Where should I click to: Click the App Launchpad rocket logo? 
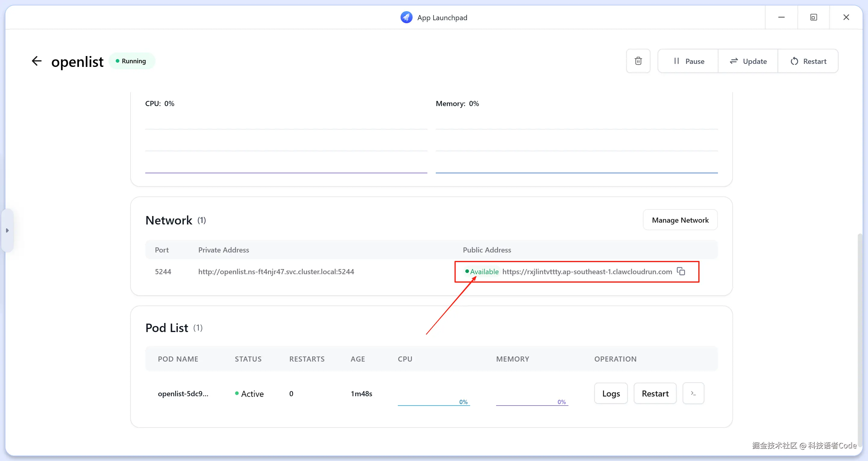click(406, 17)
